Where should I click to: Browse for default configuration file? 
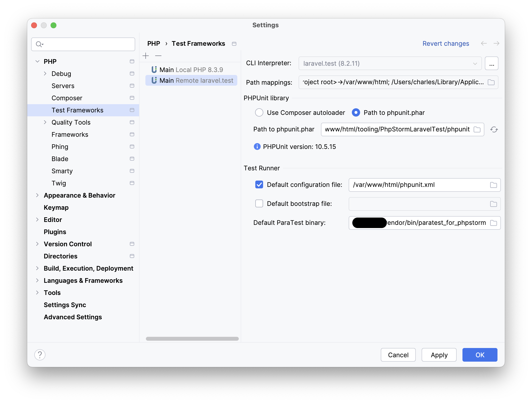(x=494, y=185)
